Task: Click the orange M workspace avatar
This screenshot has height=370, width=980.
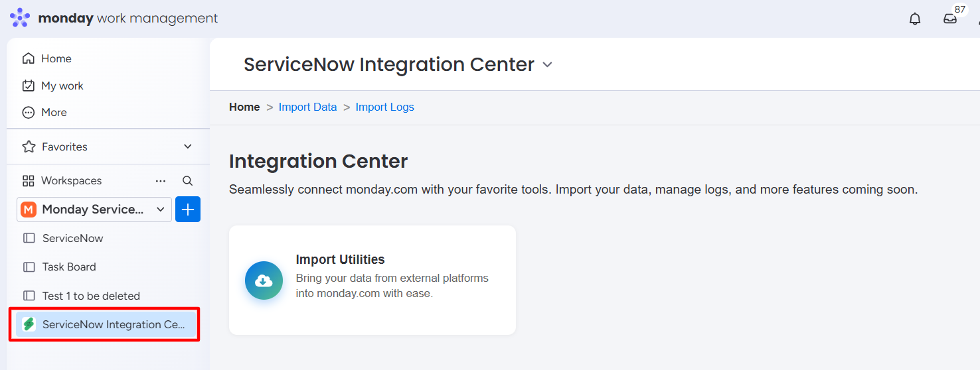Action: (x=29, y=210)
